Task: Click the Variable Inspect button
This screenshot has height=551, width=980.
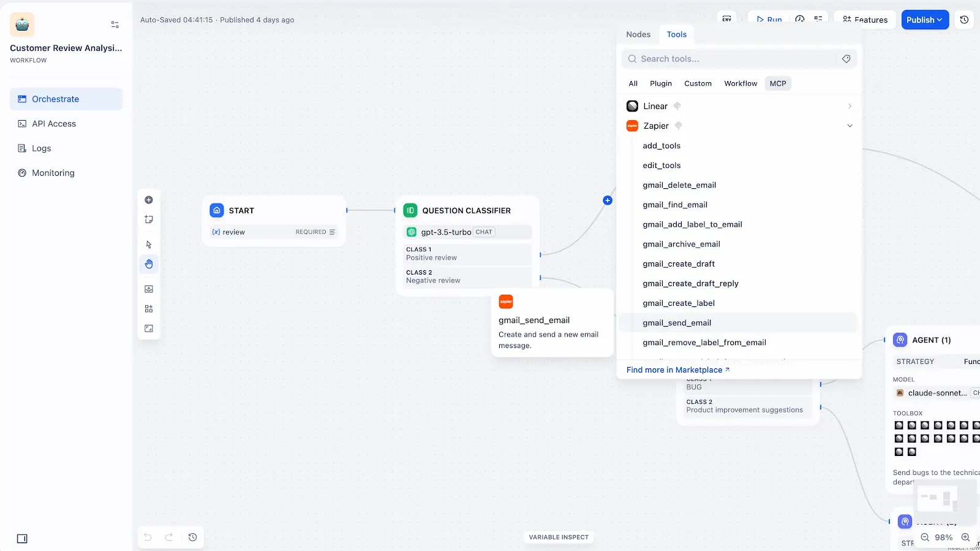Action: click(x=559, y=538)
